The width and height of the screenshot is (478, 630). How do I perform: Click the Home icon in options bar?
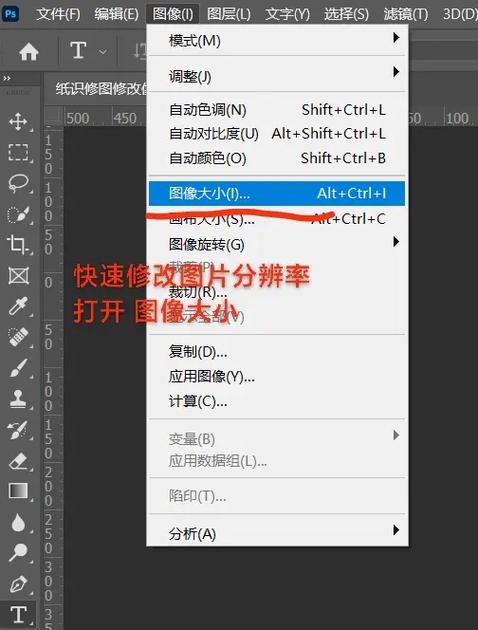(x=29, y=52)
